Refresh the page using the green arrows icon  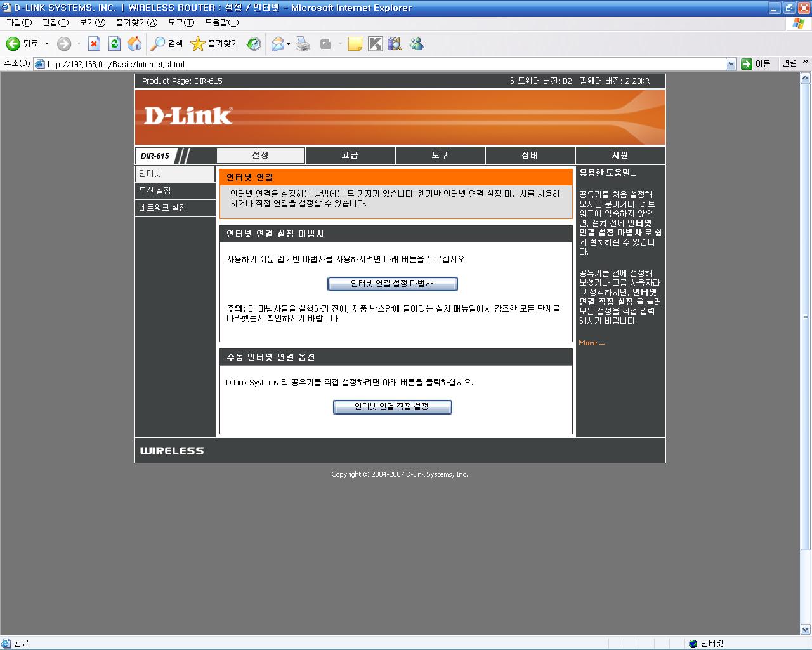point(114,44)
